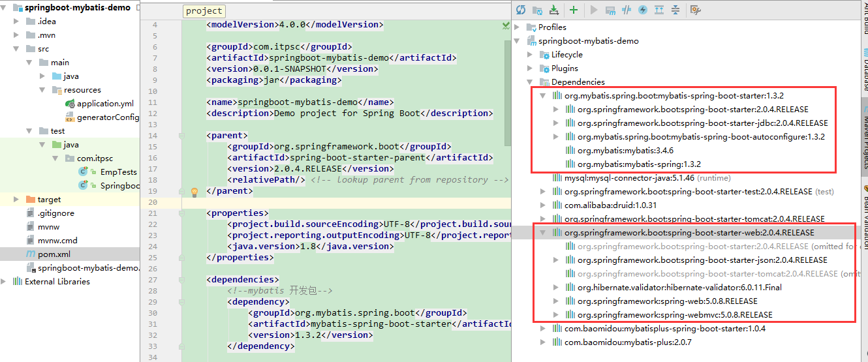Toggle Skip Tests mode lightning icon
The width and height of the screenshot is (868, 362).
(643, 10)
